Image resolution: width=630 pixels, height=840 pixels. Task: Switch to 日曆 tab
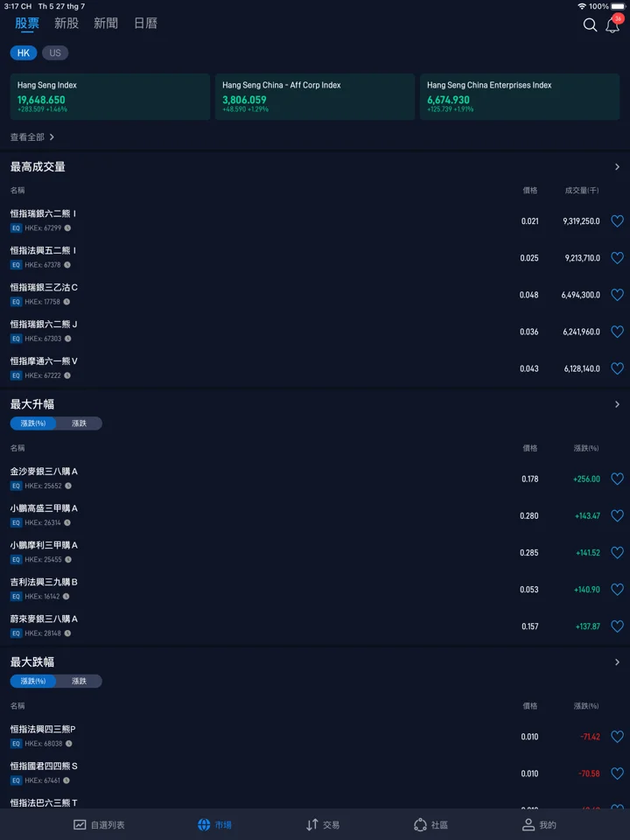[x=145, y=23]
